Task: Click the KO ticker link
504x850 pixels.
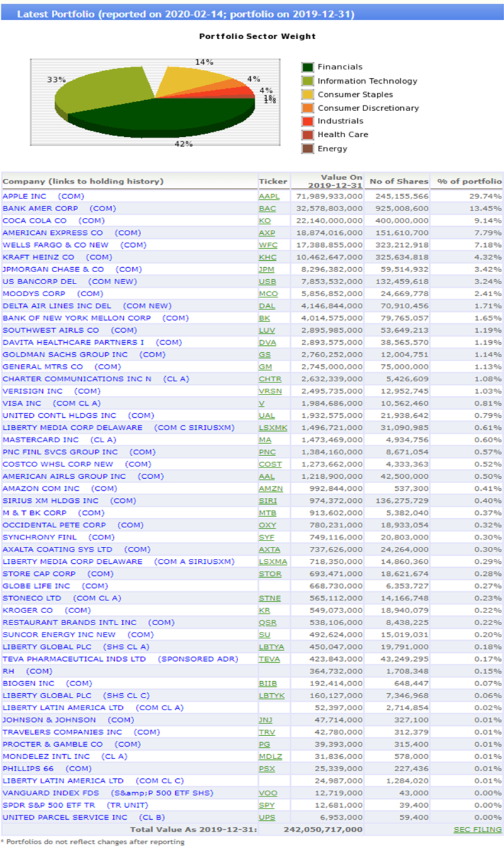Action: point(264,221)
